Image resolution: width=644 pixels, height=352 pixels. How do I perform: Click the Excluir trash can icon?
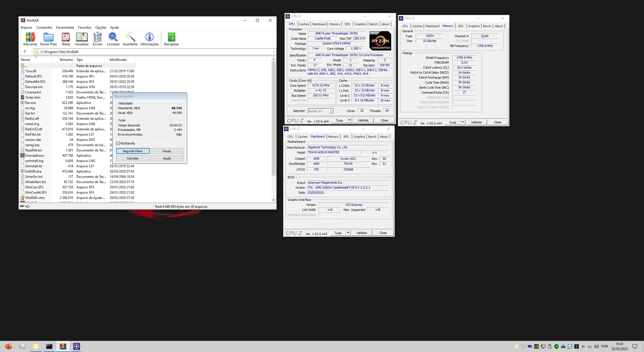[97, 39]
